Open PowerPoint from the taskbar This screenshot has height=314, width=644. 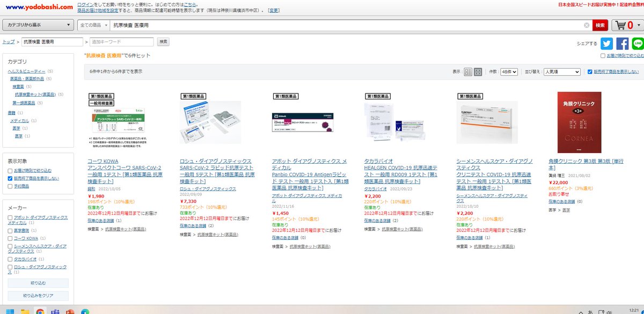pos(70,311)
